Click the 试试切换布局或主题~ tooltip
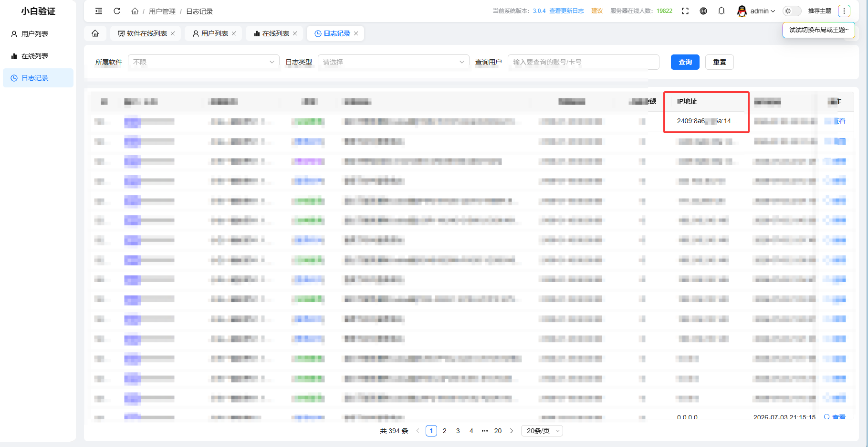 click(819, 30)
